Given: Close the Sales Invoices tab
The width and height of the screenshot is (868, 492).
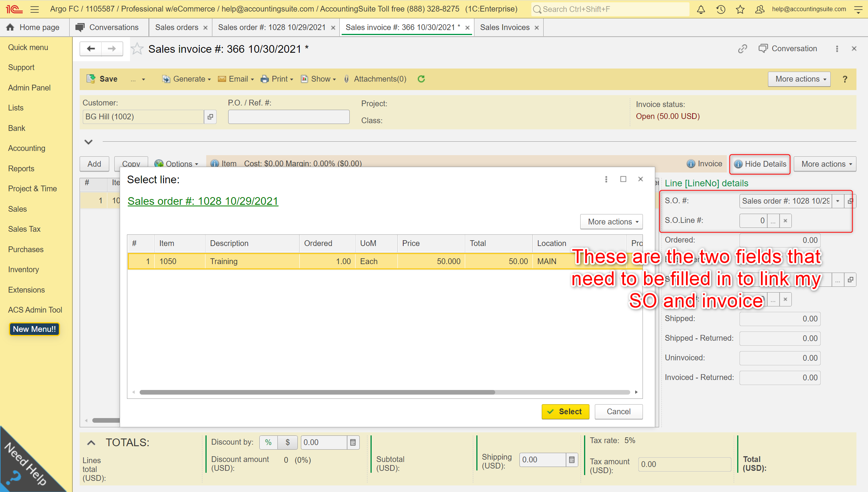Looking at the screenshot, I should (x=537, y=28).
